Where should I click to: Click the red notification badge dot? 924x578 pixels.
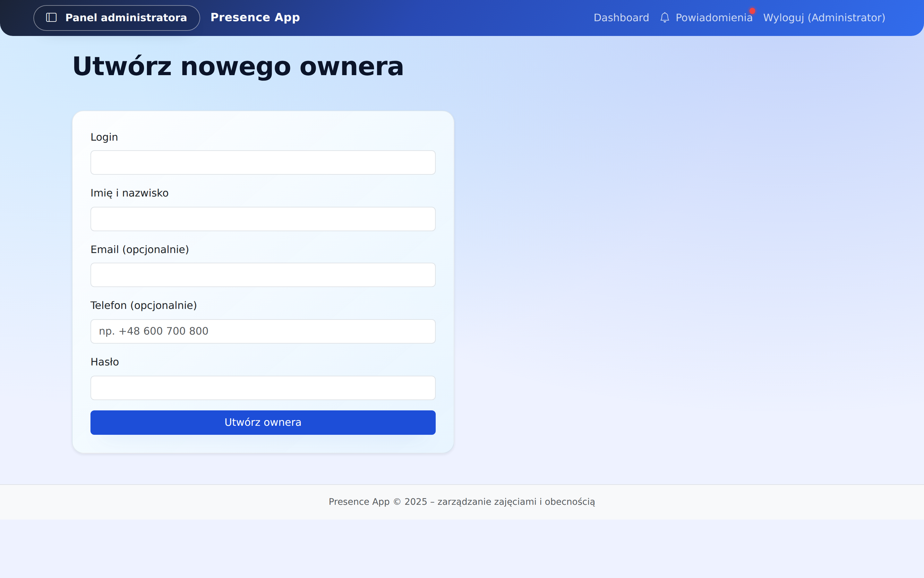[752, 11]
